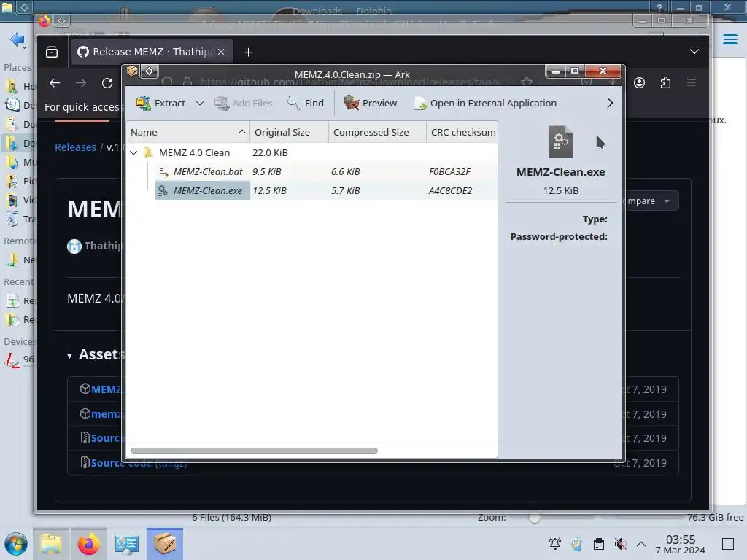The width and height of the screenshot is (747, 560).
Task: Click the Releases breadcrumb link on GitHub
Action: [x=75, y=147]
